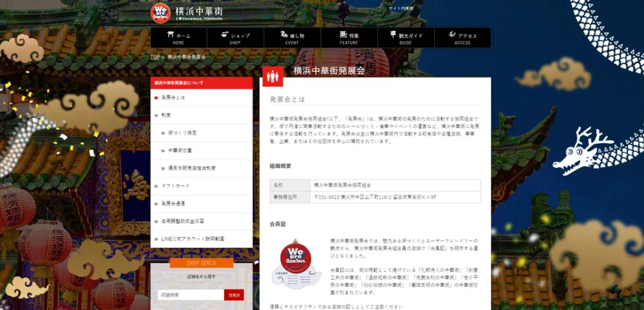Open the GUIDE menu item
This screenshot has width=644, height=310.
click(x=406, y=38)
